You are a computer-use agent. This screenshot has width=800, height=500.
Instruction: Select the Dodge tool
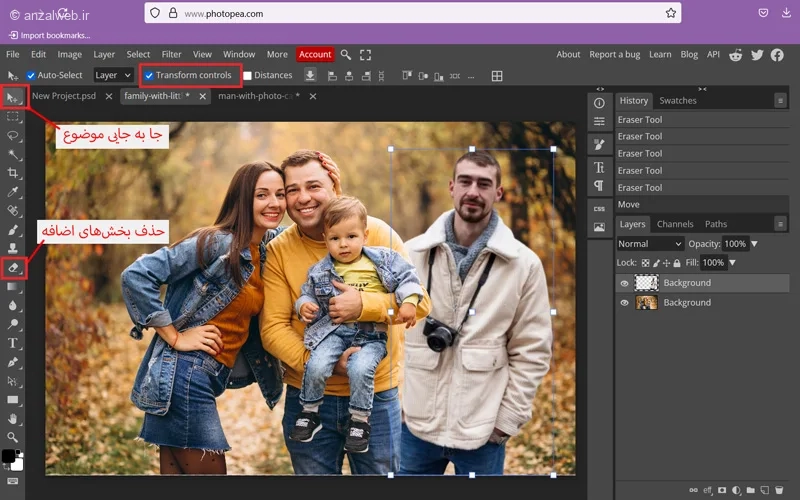click(x=13, y=324)
